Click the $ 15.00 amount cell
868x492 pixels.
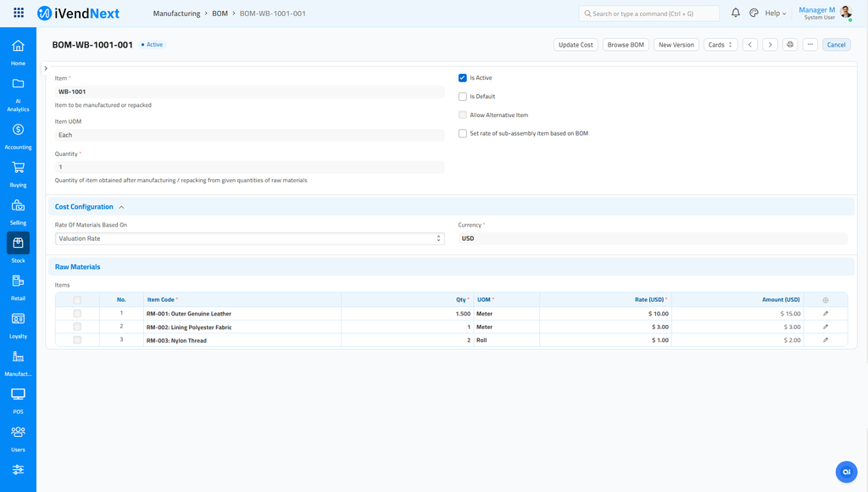point(737,314)
